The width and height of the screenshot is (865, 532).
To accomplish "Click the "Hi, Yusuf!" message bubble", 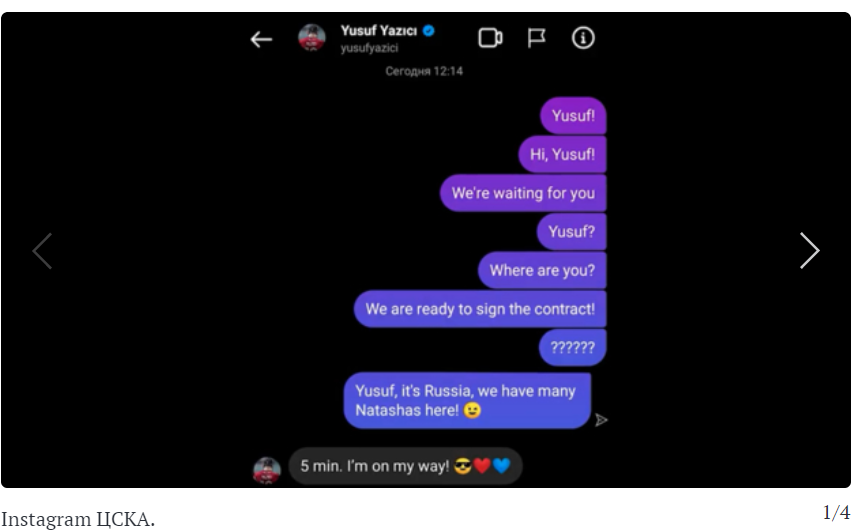I will click(562, 155).
